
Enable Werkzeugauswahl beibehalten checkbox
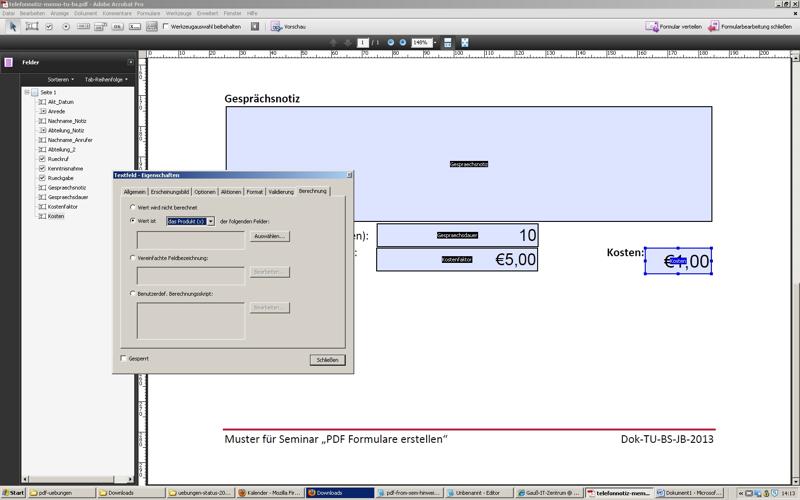click(x=165, y=26)
